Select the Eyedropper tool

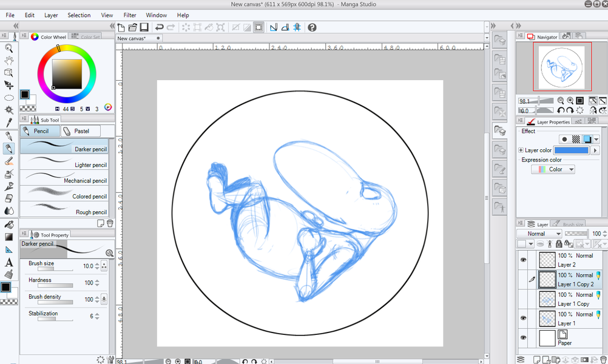point(9,123)
